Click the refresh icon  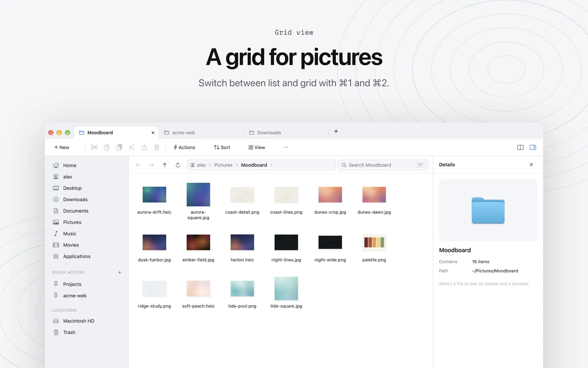[x=178, y=165]
